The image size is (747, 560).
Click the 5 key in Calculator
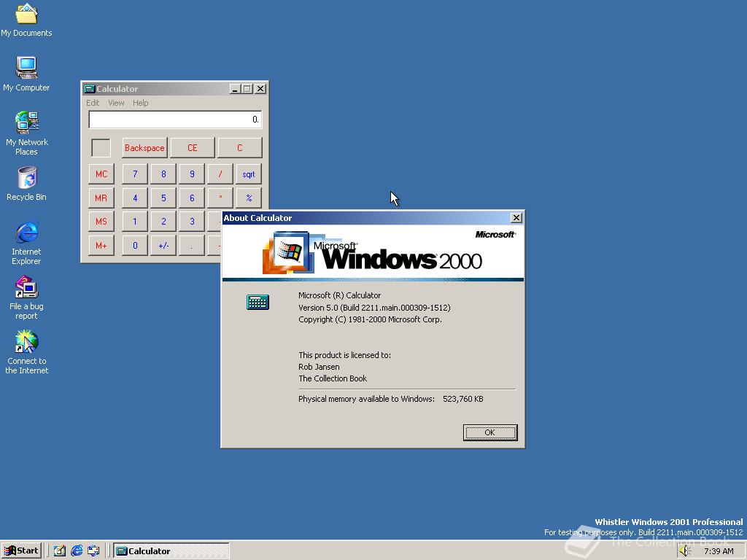tap(163, 198)
